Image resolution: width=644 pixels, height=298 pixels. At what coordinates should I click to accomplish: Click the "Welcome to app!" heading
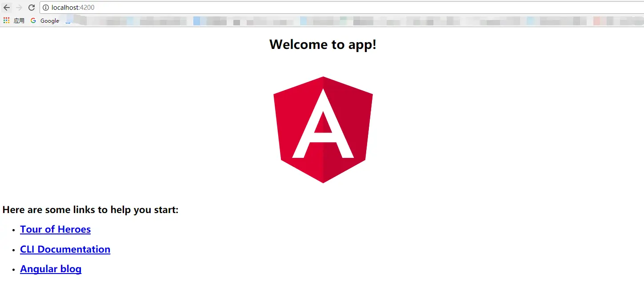[x=323, y=44]
